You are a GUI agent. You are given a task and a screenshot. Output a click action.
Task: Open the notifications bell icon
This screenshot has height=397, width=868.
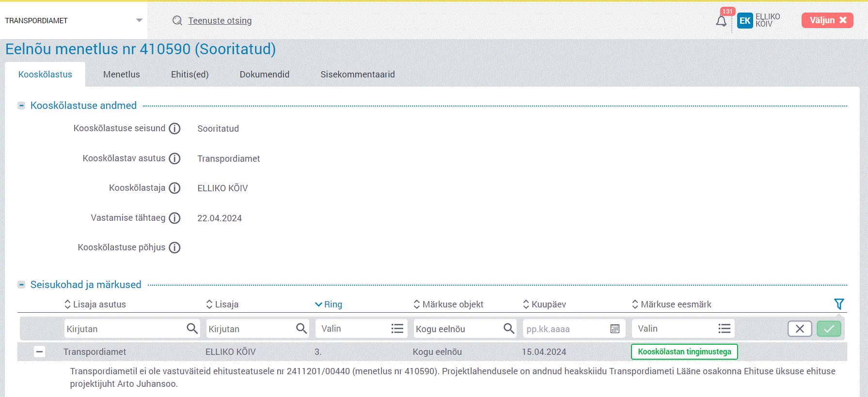click(721, 21)
